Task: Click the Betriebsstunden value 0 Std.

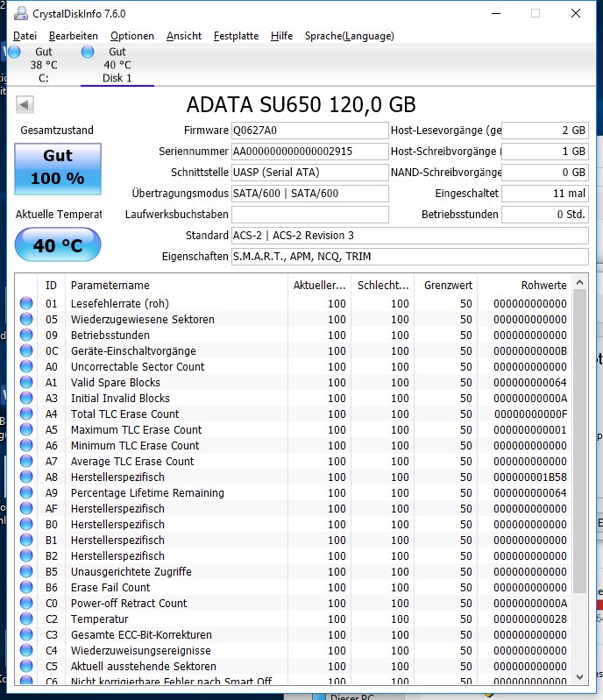Action: click(545, 215)
